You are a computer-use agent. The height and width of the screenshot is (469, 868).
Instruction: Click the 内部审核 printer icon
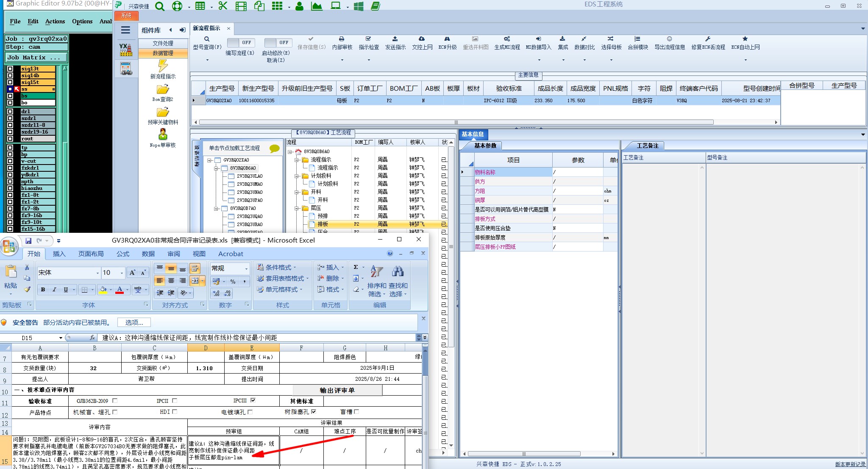[x=342, y=39]
